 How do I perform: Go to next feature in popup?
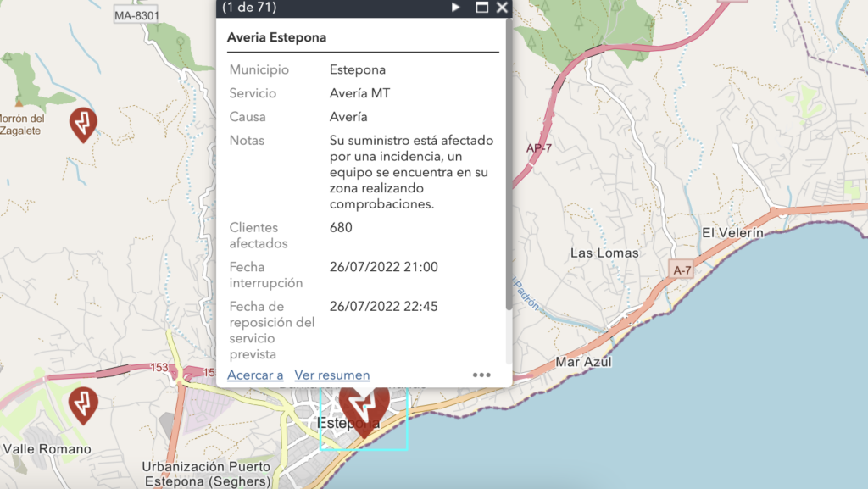(455, 7)
